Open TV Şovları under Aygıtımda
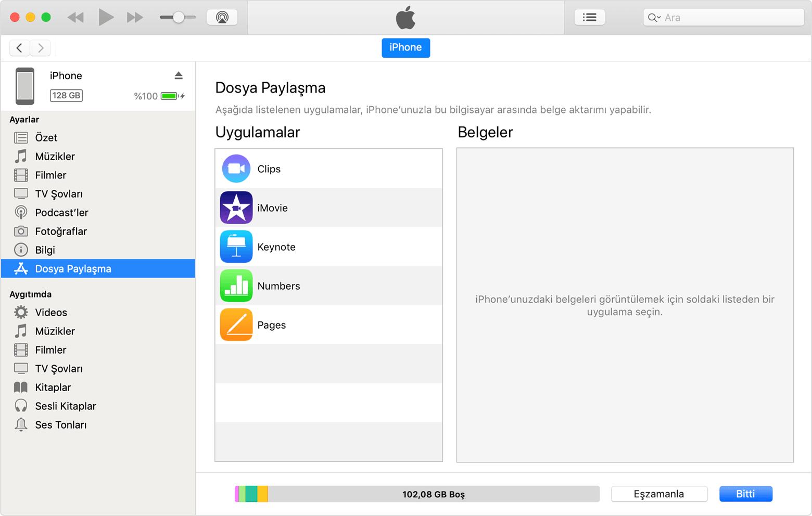Image resolution: width=812 pixels, height=516 pixels. point(98,368)
